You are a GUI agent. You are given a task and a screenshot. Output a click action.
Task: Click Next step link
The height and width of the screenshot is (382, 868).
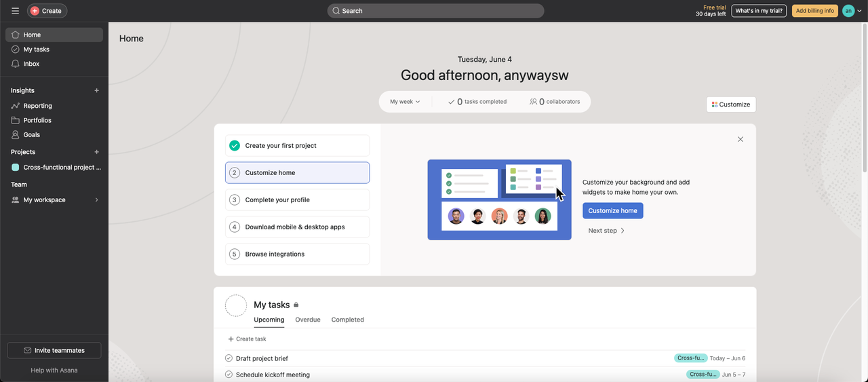[x=607, y=231]
